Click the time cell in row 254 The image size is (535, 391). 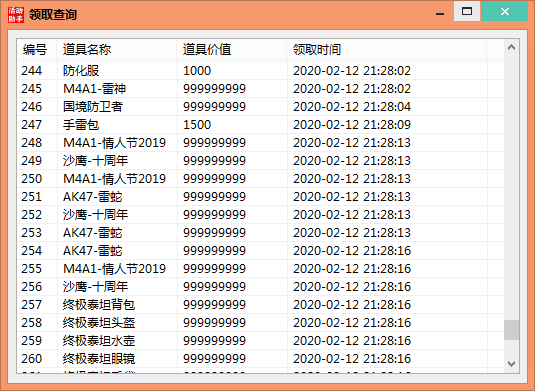(352, 251)
